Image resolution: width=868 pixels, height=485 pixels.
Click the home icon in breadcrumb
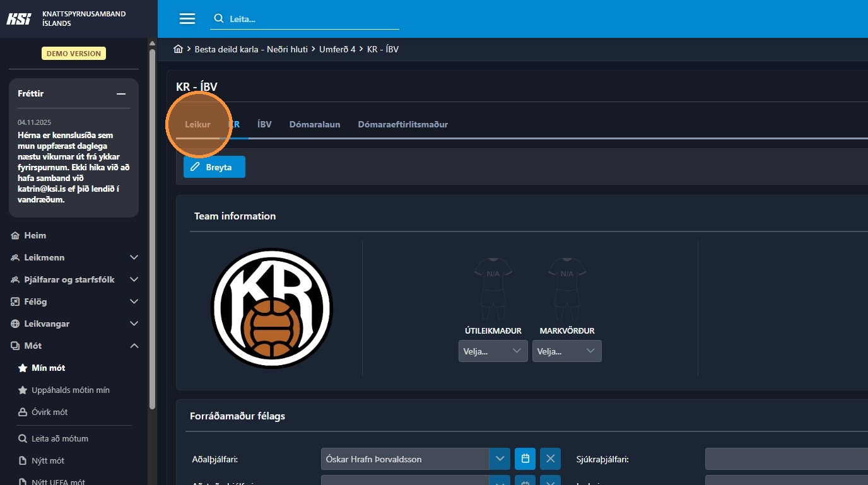[179, 49]
